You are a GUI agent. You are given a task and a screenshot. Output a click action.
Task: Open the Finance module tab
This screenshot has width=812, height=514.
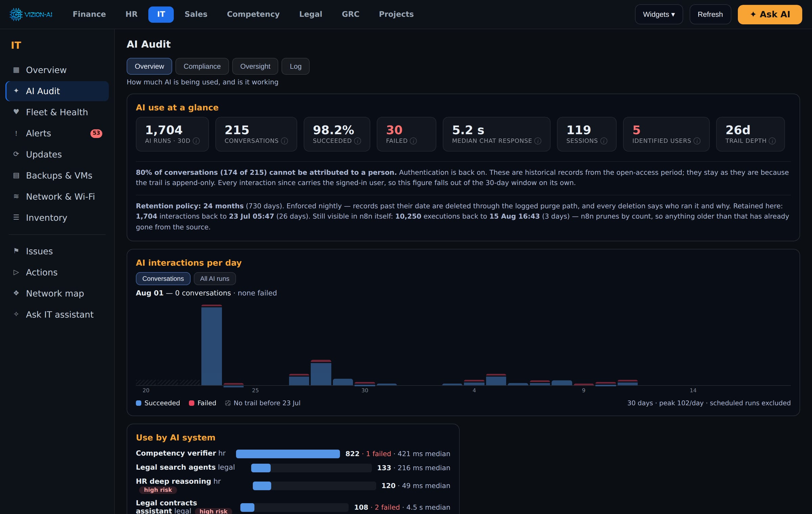tap(89, 14)
